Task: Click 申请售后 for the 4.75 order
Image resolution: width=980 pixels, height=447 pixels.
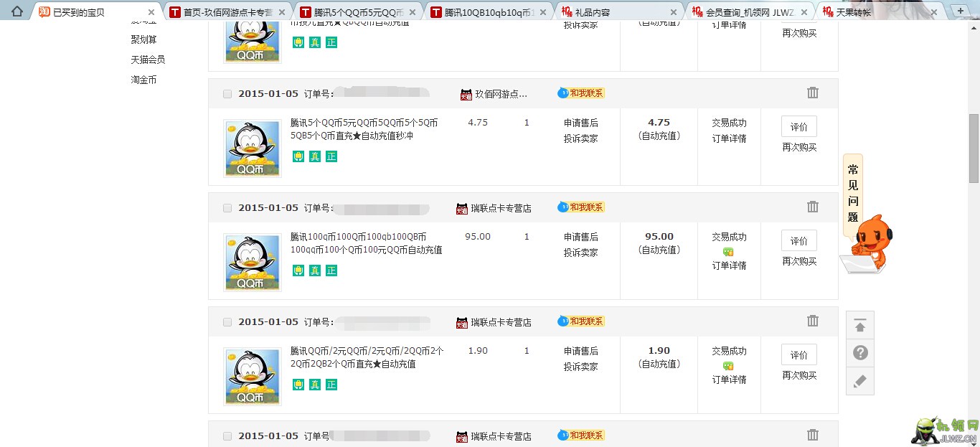Action: (x=580, y=123)
